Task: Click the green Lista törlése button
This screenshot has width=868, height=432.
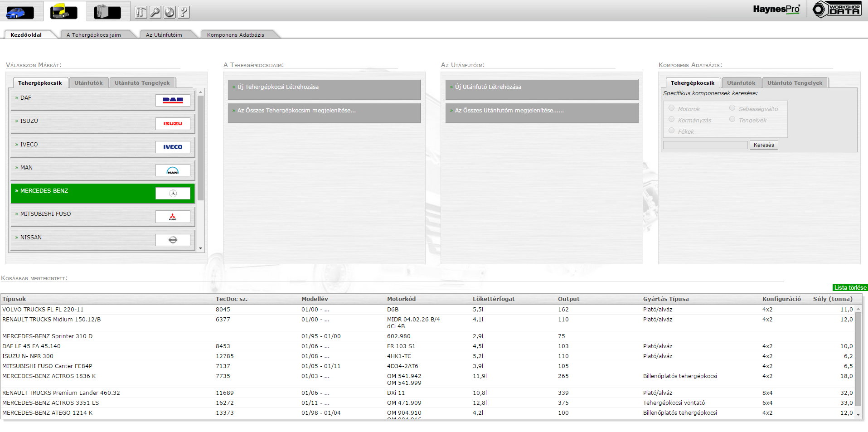Action: point(850,288)
